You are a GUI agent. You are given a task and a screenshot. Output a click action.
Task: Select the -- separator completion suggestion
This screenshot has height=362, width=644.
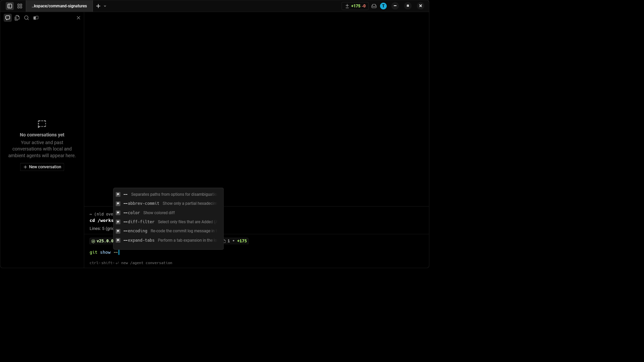168,194
